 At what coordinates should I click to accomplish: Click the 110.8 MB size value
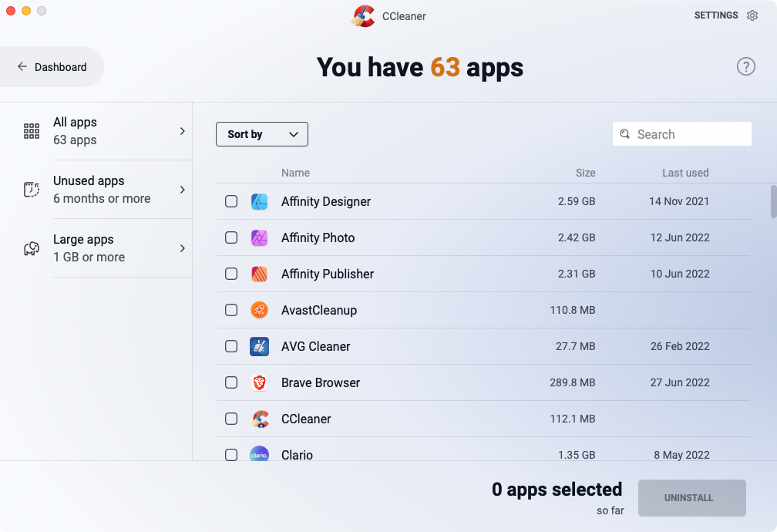pos(572,310)
